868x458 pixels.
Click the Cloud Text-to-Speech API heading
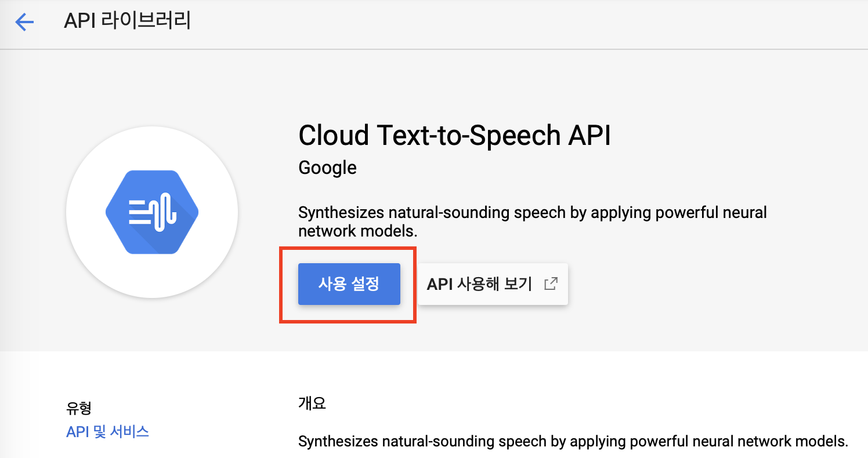tap(454, 136)
